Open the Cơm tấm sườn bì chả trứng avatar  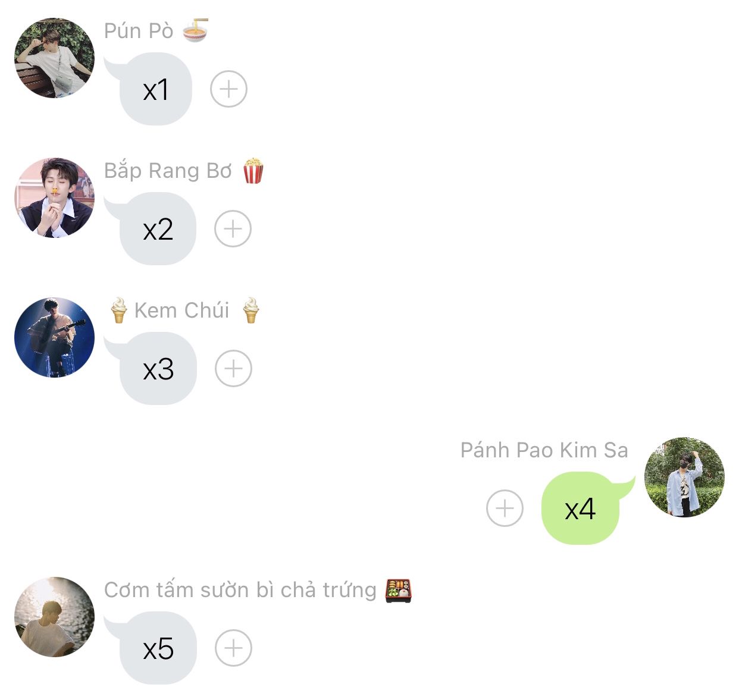pos(54,617)
